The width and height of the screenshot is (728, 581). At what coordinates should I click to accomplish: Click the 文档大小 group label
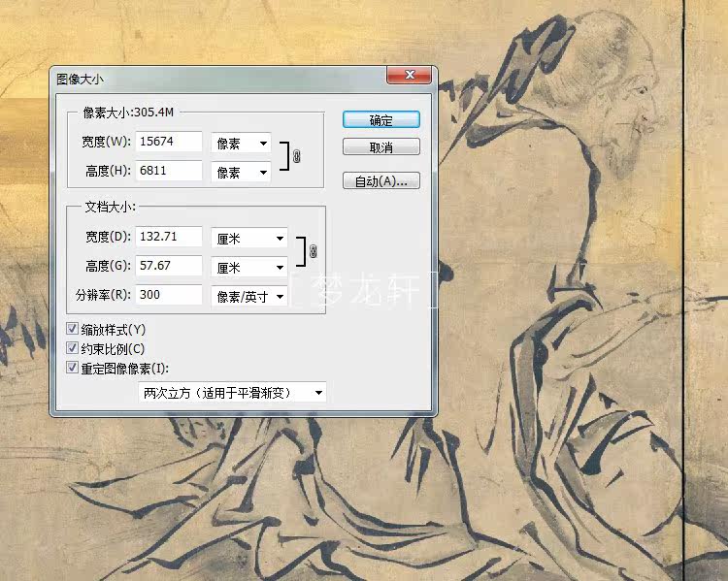pos(110,207)
